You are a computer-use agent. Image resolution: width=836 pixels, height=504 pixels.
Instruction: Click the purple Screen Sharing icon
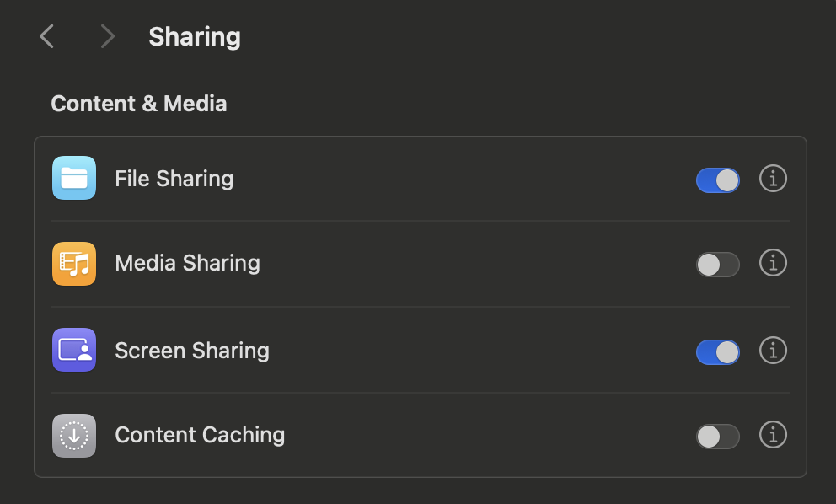(x=74, y=350)
